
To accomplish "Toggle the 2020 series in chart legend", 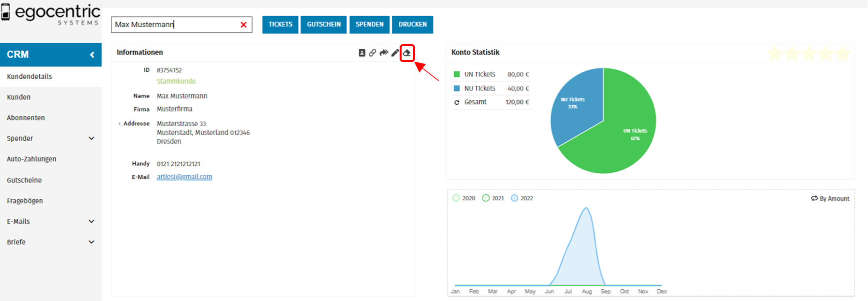I will 456,198.
